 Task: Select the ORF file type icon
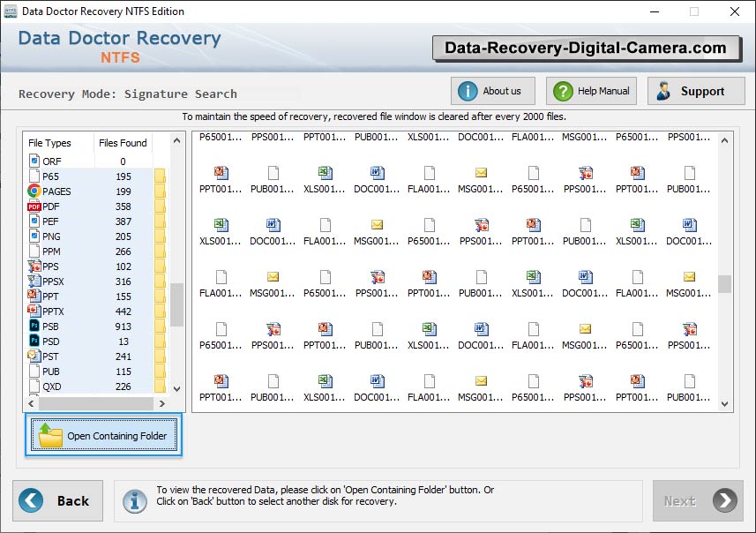pyautogui.click(x=34, y=161)
